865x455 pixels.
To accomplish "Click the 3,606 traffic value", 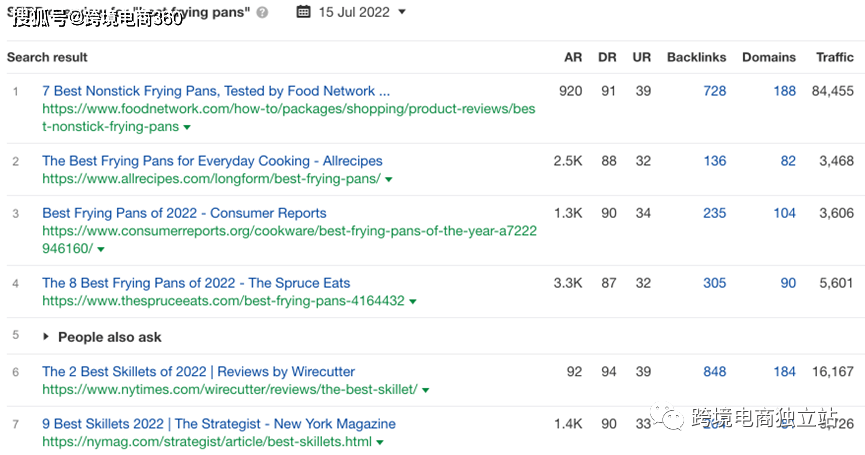I will coord(836,213).
